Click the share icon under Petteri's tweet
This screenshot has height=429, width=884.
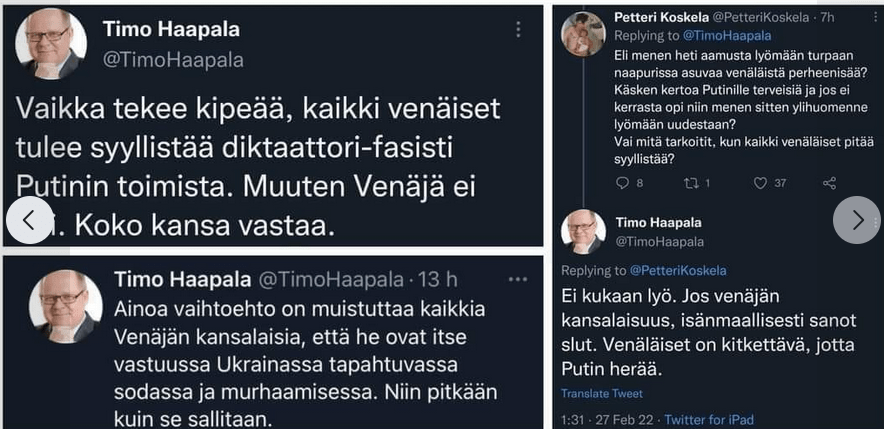[x=829, y=183]
